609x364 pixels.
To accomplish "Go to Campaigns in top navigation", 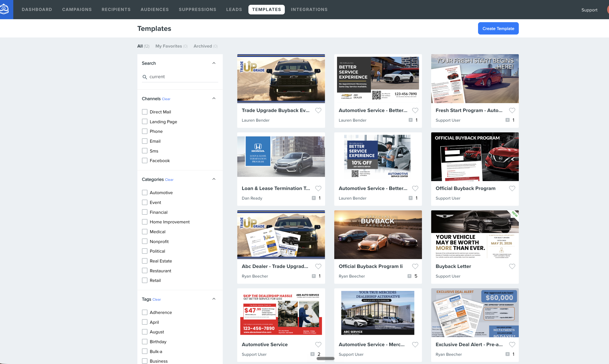I will coord(77,9).
